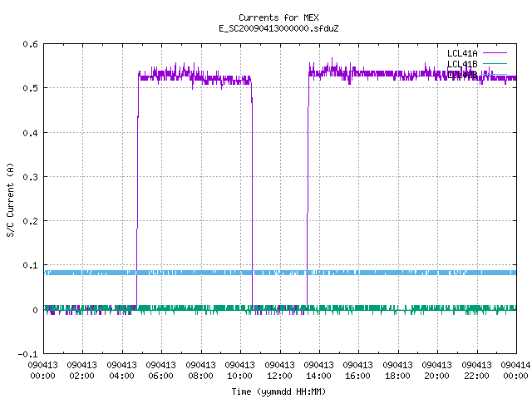Click y-axis tick value 0.2
Image resolution: width=532 pixels, height=399 pixels.
coord(30,221)
